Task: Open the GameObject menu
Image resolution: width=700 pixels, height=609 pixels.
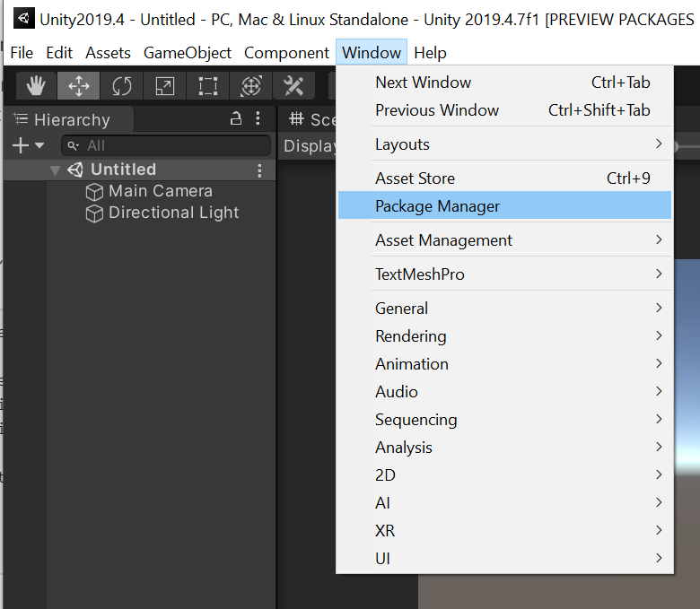Action: tap(188, 53)
